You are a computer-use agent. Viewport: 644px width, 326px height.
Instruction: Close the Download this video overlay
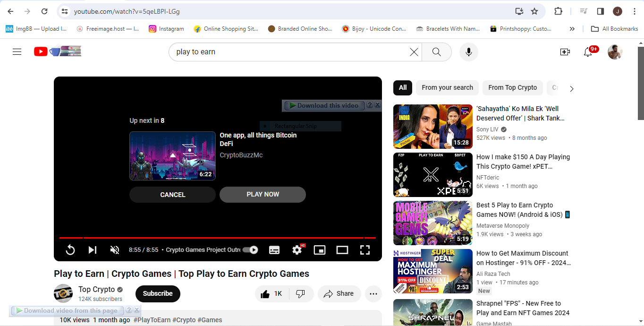(378, 105)
